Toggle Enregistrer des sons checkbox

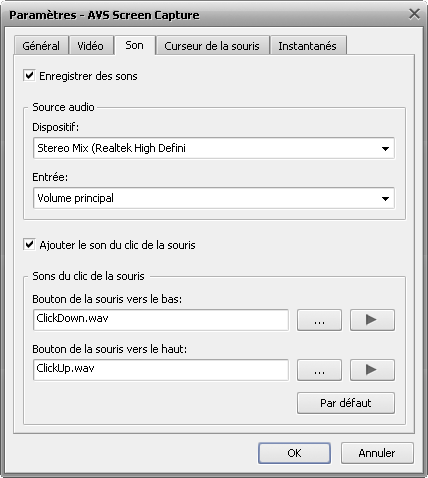click(29, 75)
